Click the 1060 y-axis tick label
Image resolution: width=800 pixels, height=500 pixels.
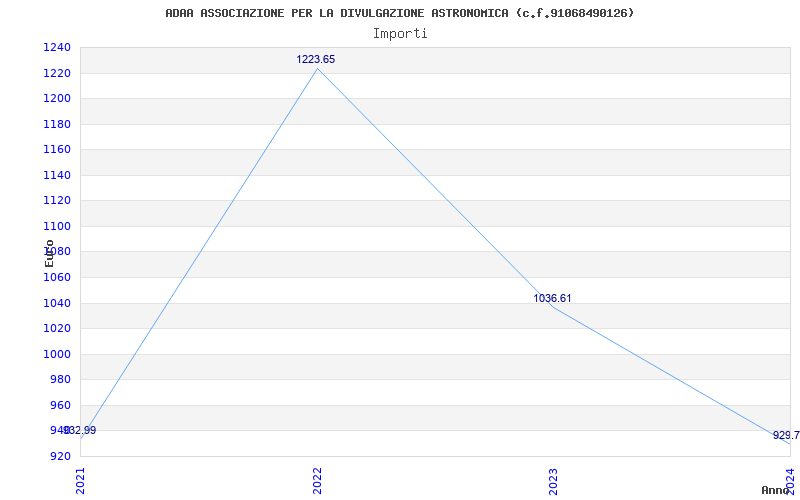tap(57, 277)
